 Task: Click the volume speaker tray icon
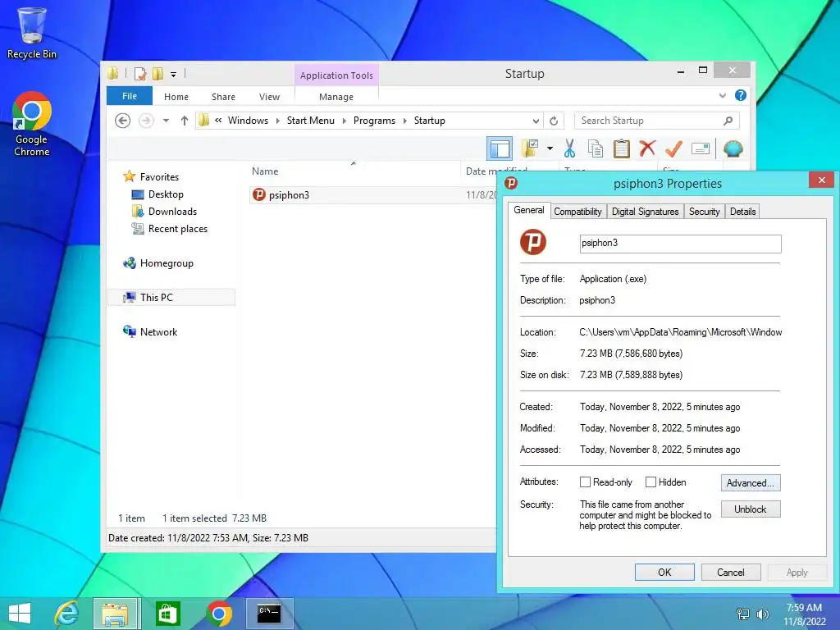(762, 614)
